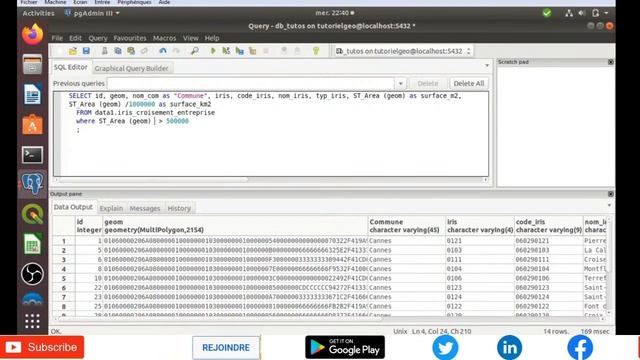Select the Data Output tab

pyautogui.click(x=73, y=207)
